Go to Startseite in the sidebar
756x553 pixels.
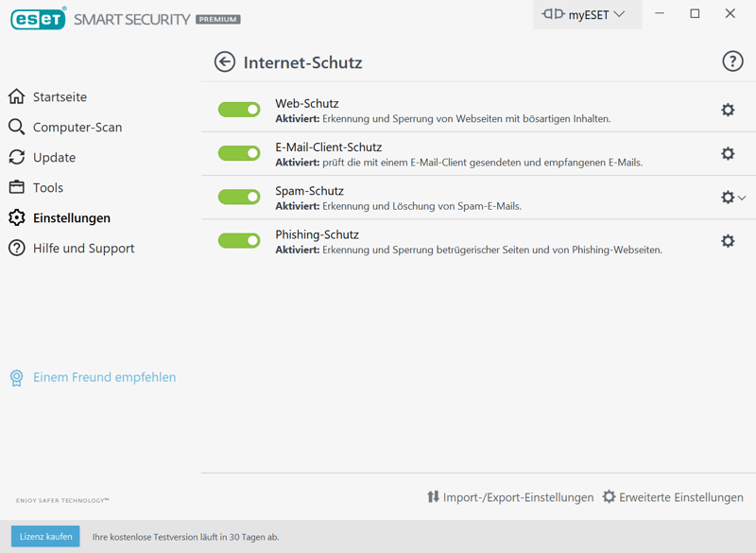pyautogui.click(x=60, y=97)
